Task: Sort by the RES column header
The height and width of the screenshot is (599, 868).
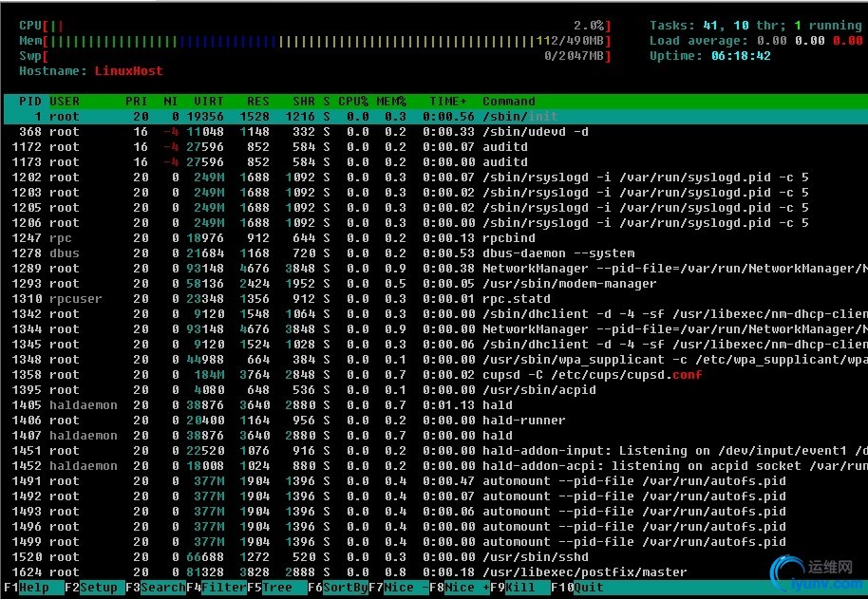Action: 258,102
